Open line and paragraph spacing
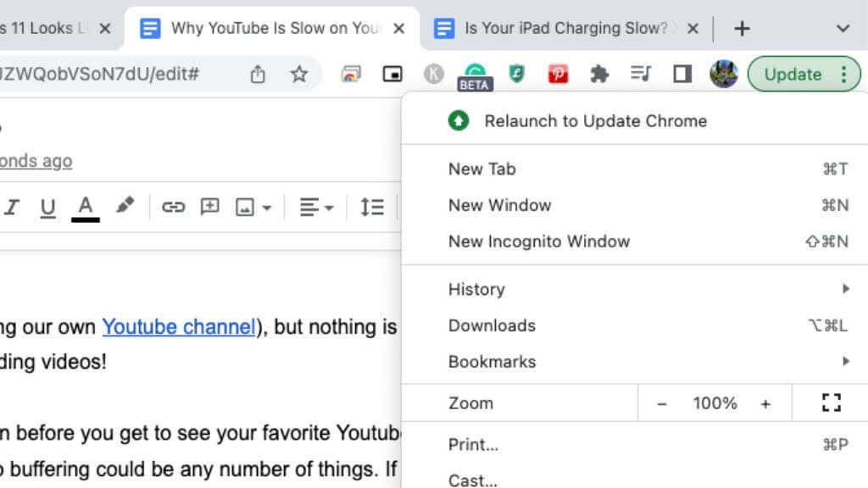Image resolution: width=868 pixels, height=488 pixels. point(372,207)
